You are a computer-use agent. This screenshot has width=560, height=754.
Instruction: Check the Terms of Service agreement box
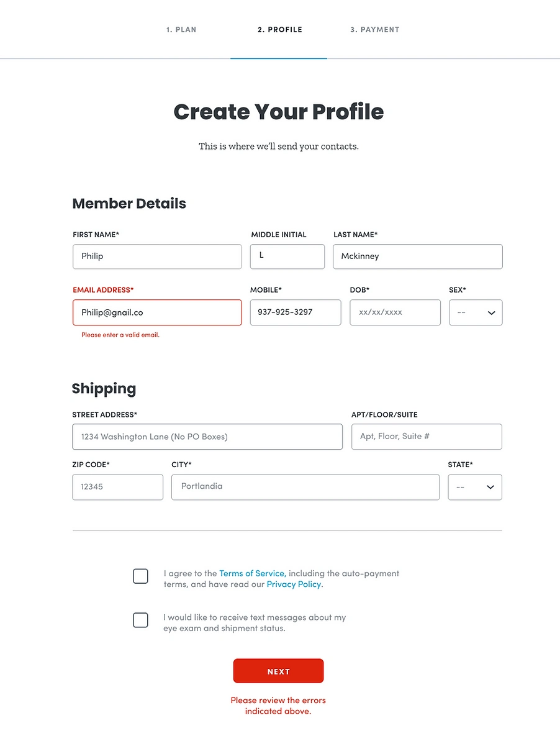tap(141, 576)
